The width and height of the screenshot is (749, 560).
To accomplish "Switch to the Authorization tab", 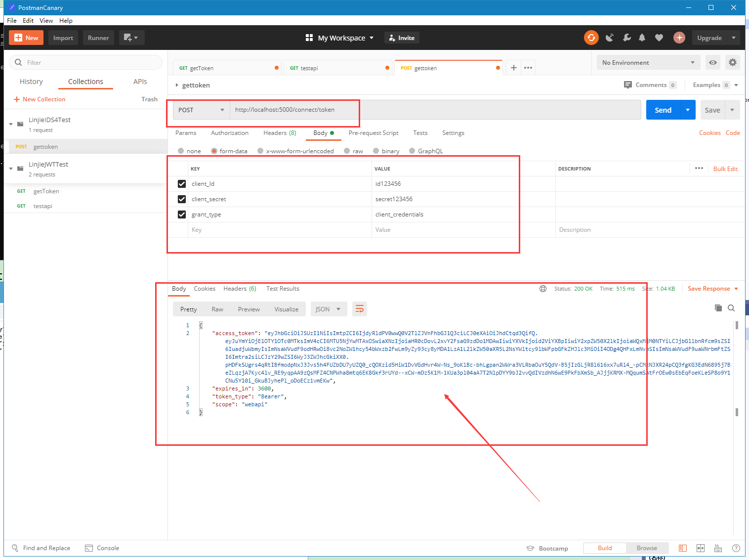I will coord(229,133).
